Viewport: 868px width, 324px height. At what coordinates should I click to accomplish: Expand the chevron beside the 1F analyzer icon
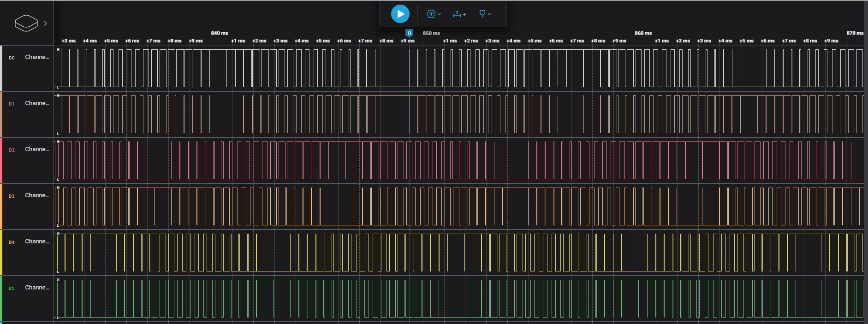pos(439,14)
